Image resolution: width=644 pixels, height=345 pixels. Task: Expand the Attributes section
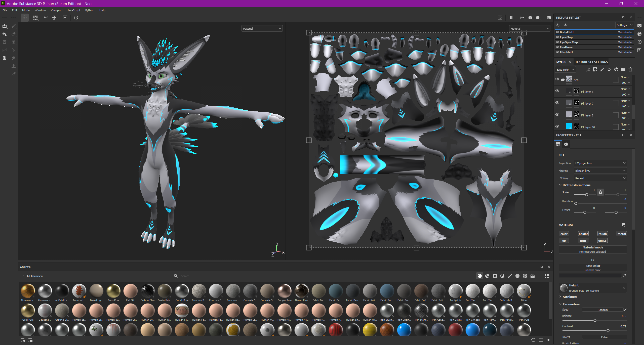(560, 297)
